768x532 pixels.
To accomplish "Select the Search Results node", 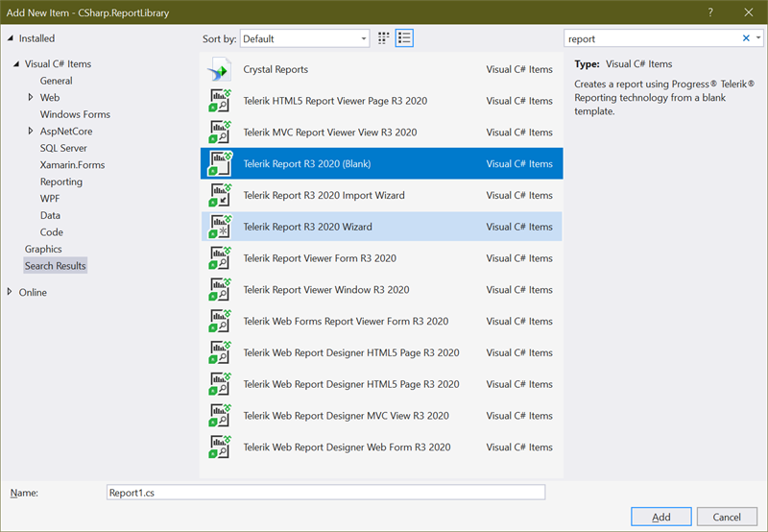I will pyautogui.click(x=56, y=265).
